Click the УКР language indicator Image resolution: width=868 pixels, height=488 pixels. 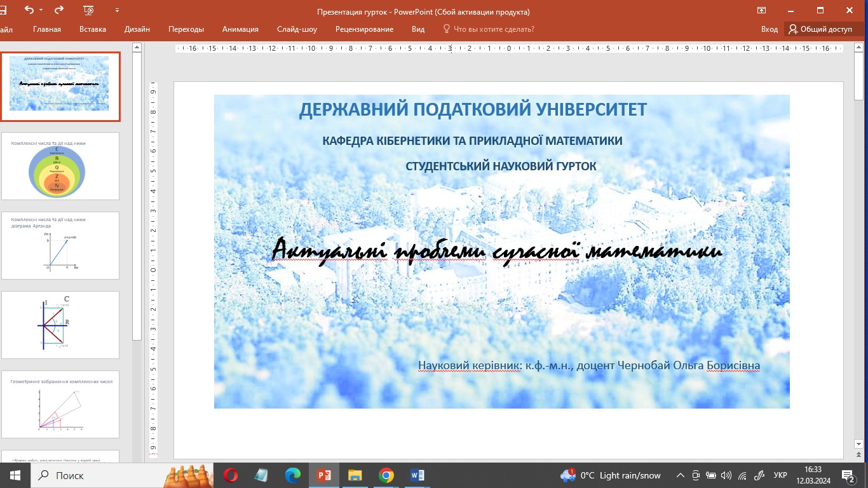coord(781,475)
